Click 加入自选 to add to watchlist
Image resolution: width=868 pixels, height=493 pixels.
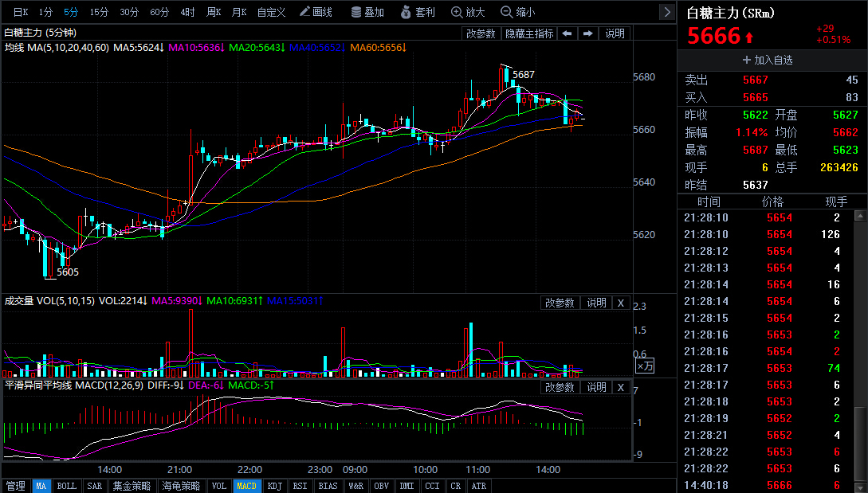[x=768, y=60]
